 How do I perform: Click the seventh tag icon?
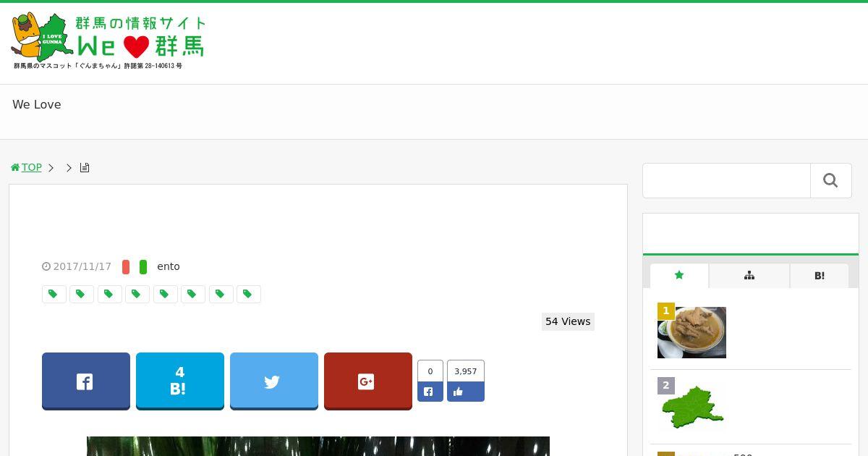221,294
